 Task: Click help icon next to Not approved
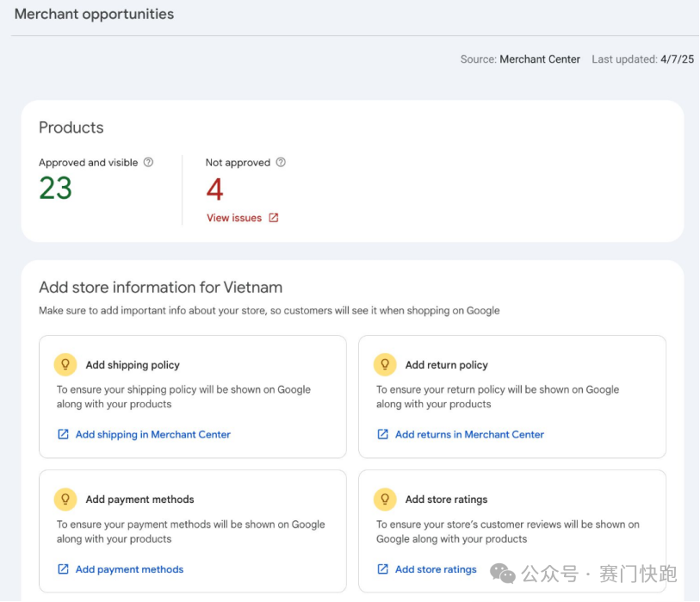[x=281, y=162]
